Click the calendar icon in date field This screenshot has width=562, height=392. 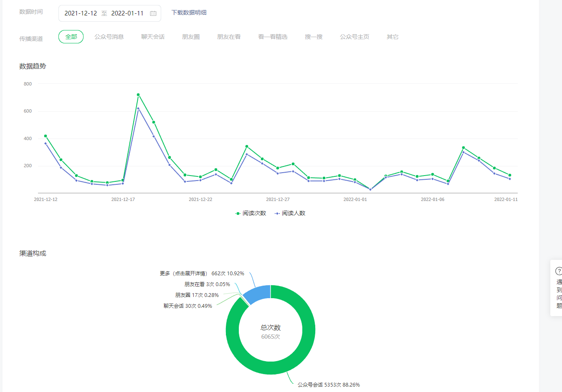[153, 13]
